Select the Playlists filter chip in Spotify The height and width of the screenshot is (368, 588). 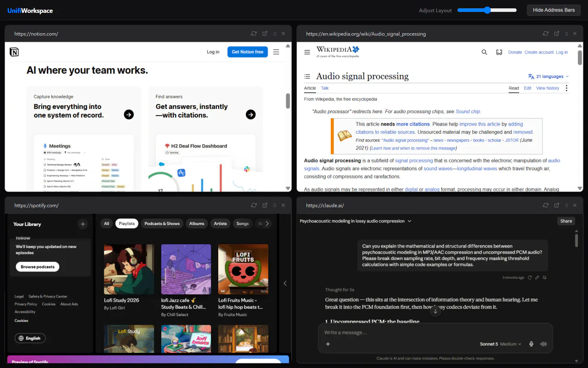click(x=127, y=224)
